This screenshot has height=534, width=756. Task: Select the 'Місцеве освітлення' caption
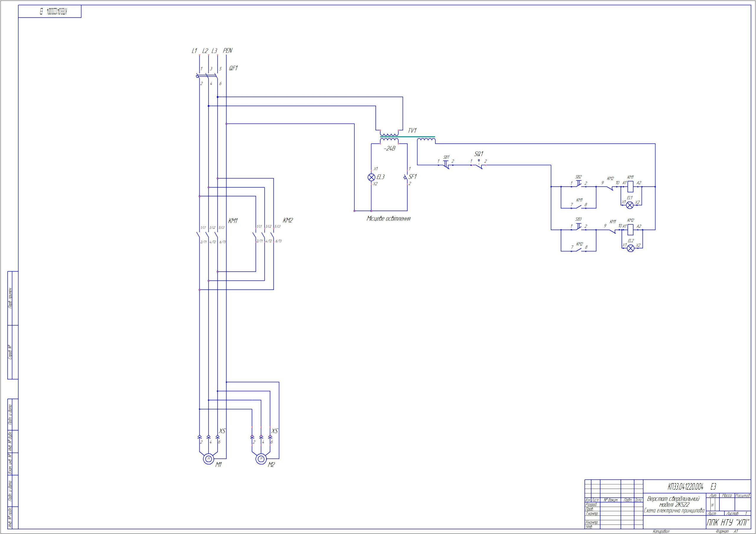coord(389,219)
